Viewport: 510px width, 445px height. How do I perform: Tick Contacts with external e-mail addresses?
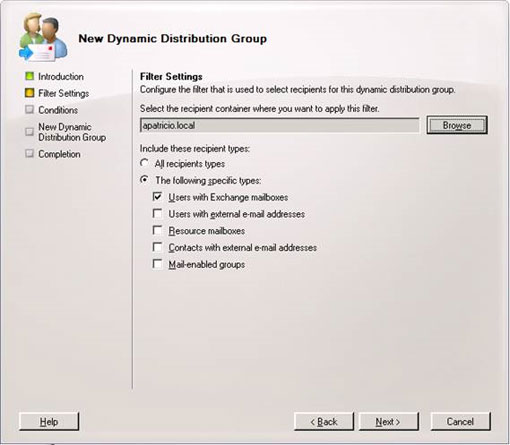[x=157, y=247]
